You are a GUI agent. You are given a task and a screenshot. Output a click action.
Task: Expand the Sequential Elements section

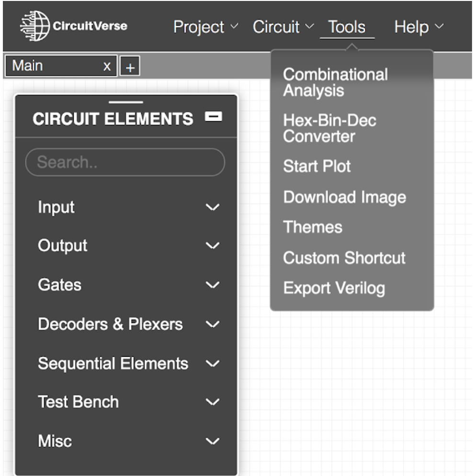212,363
